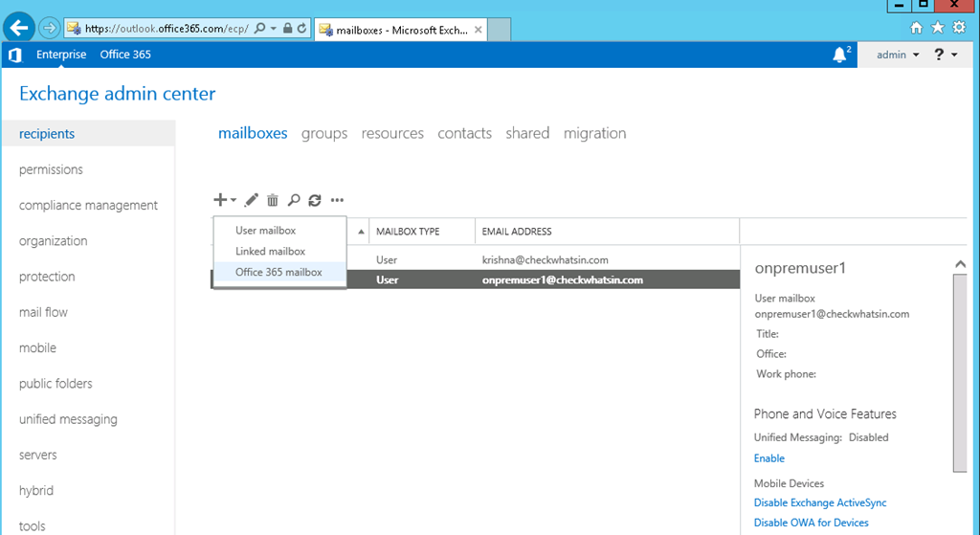The image size is (980, 535).
Task: Click the security lock icon in address bar
Action: [287, 28]
